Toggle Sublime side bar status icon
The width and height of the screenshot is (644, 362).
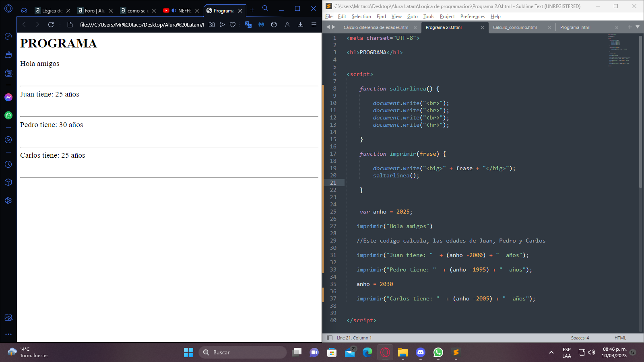click(330, 338)
